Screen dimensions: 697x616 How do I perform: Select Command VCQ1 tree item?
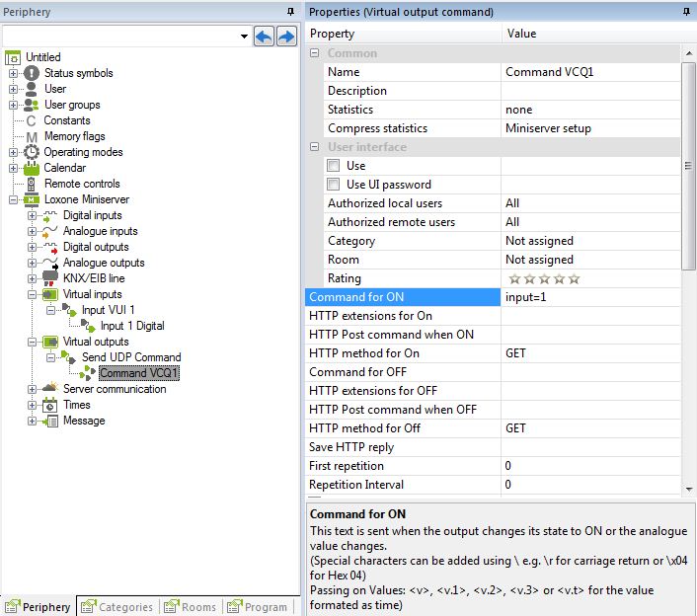click(138, 373)
